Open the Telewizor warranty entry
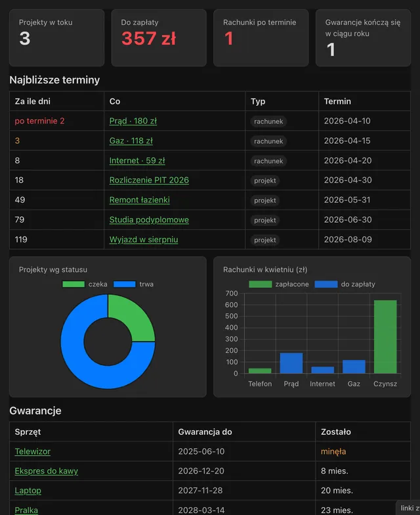The height and width of the screenshot is (515, 420). click(x=33, y=451)
